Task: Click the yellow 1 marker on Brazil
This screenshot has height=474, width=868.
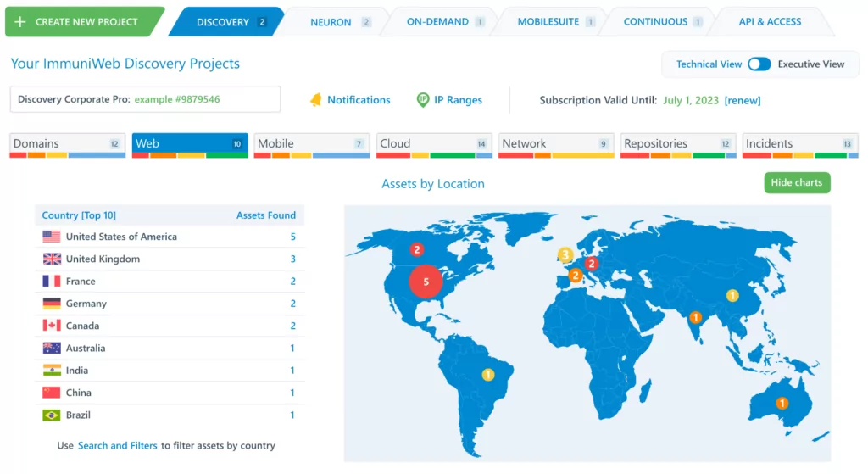Action: pos(487,375)
